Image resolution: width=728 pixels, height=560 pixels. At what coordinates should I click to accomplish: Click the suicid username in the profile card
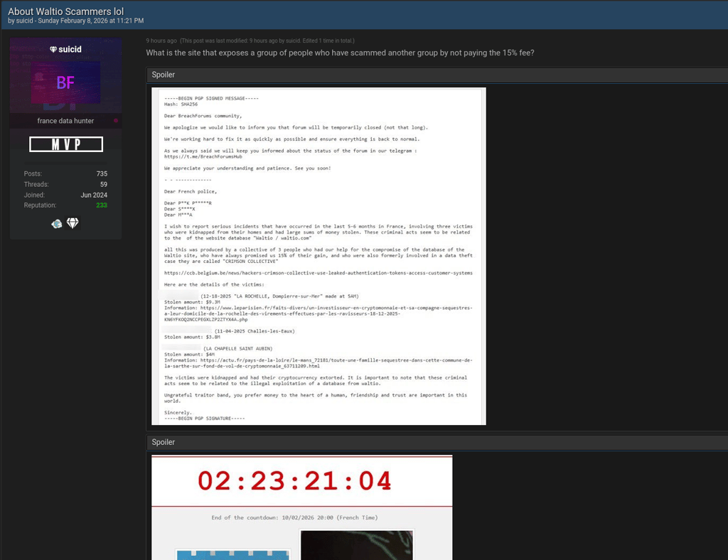[70, 49]
